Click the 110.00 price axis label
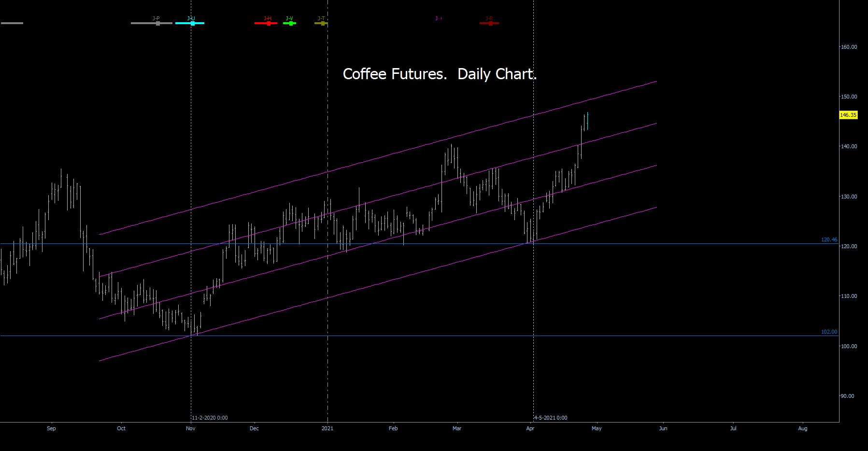Viewport: 868px width, 451px height. click(849, 296)
